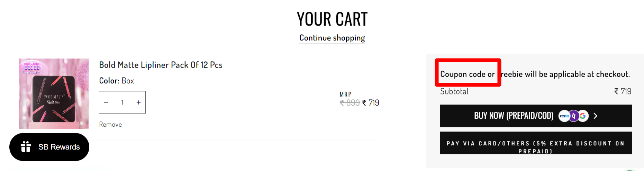Click the Paytm icon on Buy Now
644x171 pixels.
[x=564, y=116]
